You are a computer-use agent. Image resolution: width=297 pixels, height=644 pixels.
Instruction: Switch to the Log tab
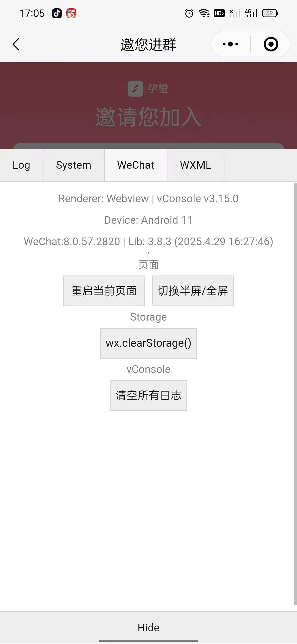(21, 165)
